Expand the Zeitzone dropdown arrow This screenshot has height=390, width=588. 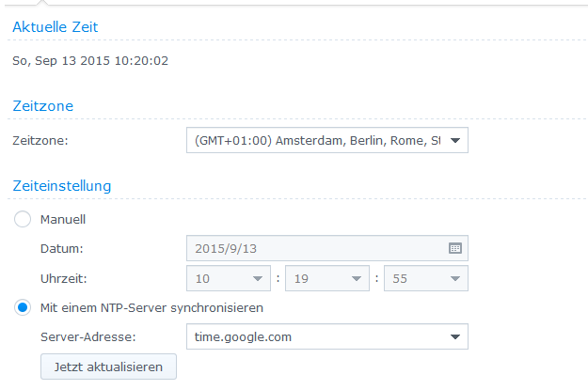coord(455,141)
